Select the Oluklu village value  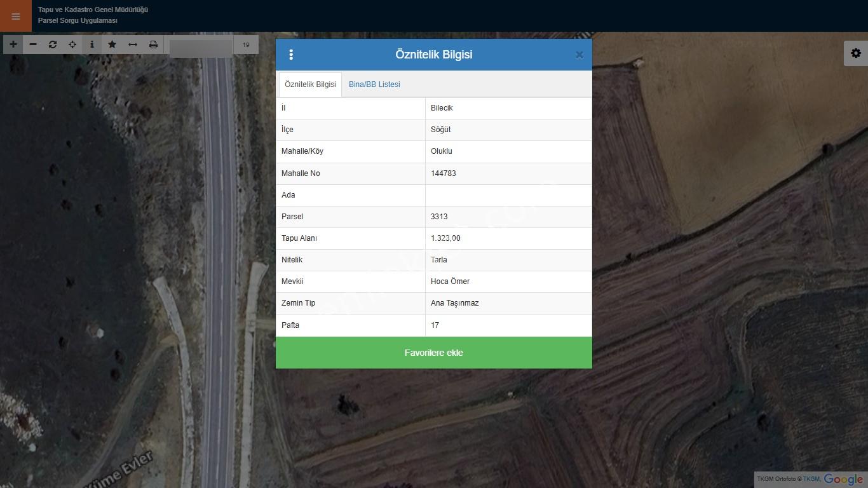pos(442,151)
